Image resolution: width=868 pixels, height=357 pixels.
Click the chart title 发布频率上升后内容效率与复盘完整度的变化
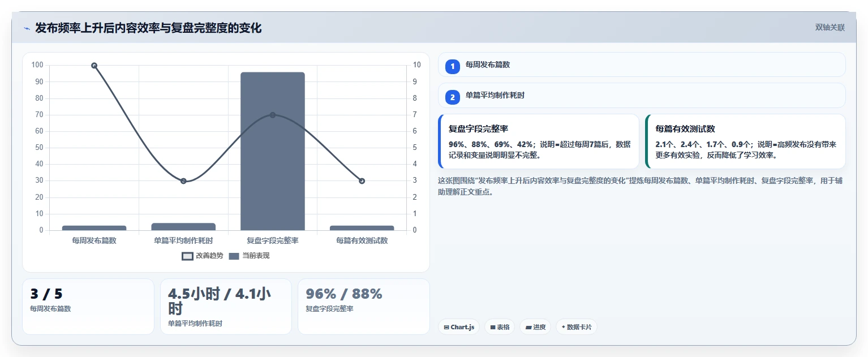(148, 28)
